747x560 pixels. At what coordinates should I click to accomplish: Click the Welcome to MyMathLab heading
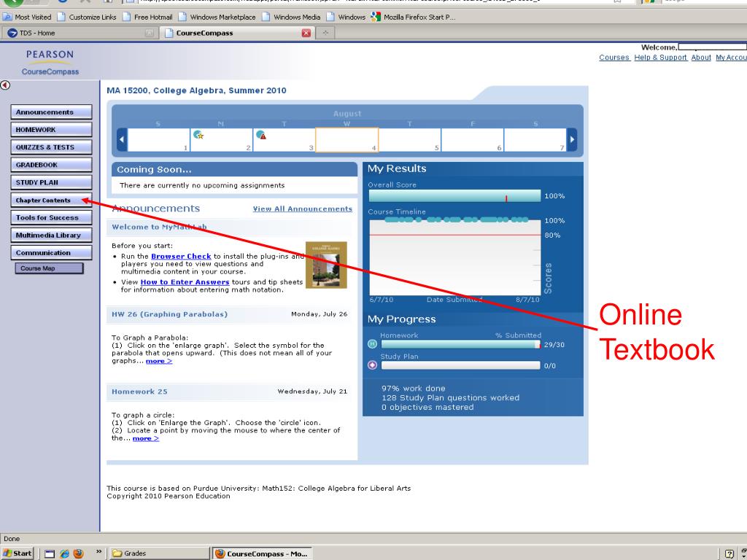[159, 227]
